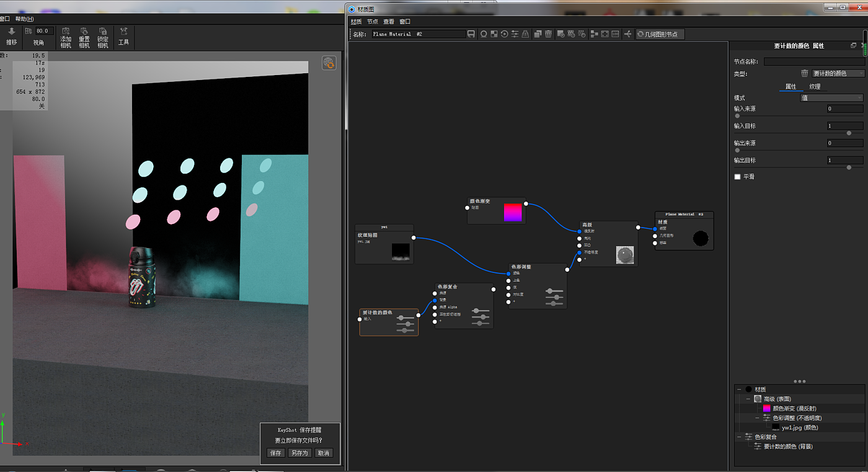Click the duplicate nodes icon in toolbar

(x=538, y=34)
